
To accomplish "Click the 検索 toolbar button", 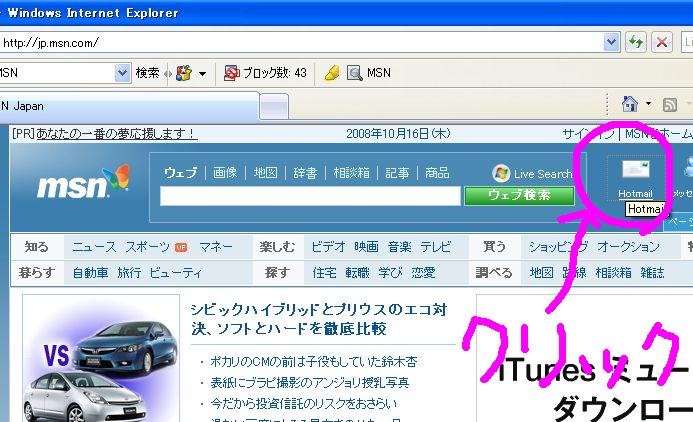I will tap(147, 72).
